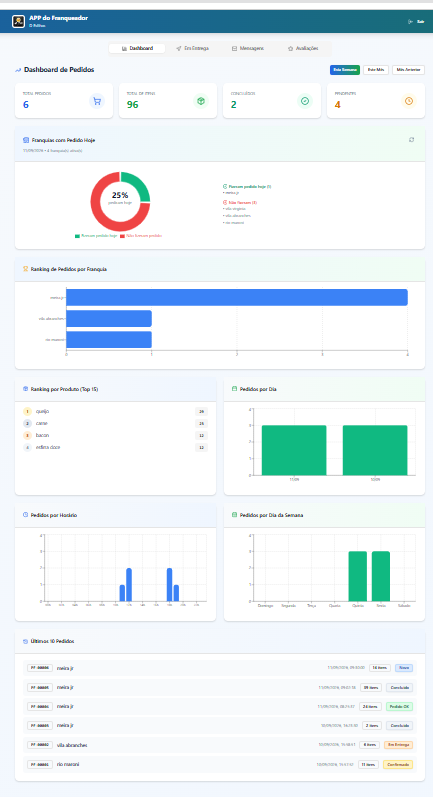Viewport: 433px width, 797px height.
Task: Click the history icon in Últimos 10 Pedidos
Action: pos(26,641)
